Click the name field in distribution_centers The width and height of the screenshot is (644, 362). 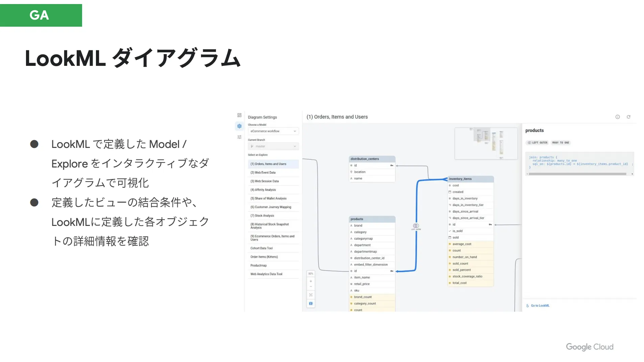[372, 178]
